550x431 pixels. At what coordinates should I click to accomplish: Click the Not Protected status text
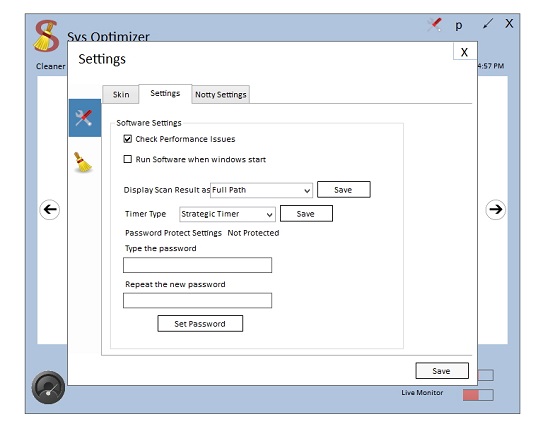coord(253,233)
